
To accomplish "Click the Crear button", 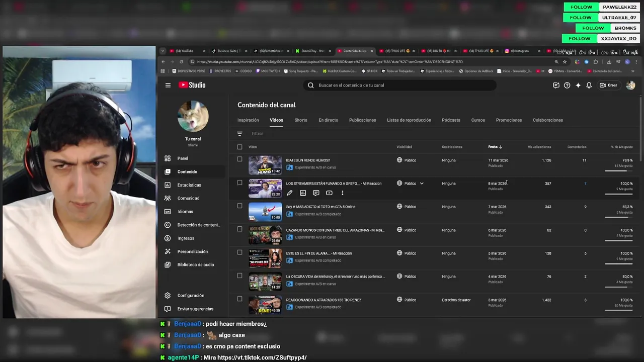I will coord(608,85).
